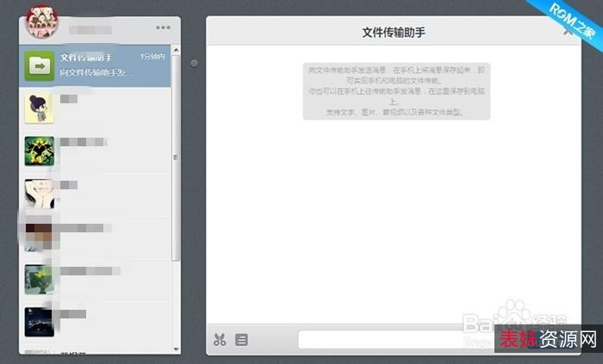The image size is (603, 364).
Task: Close the 文件传输助手 chat window
Action: coord(568,32)
